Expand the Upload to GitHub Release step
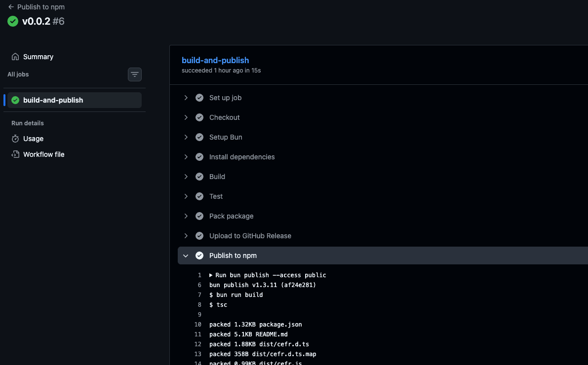 (186, 236)
